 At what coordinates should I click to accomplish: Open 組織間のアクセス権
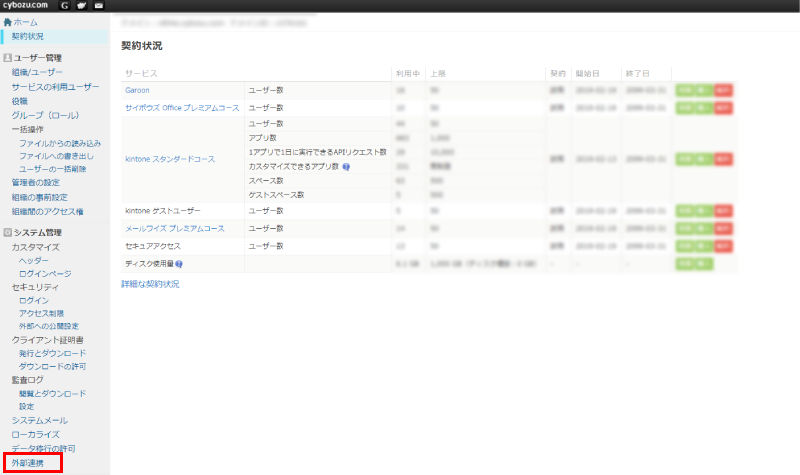47,212
